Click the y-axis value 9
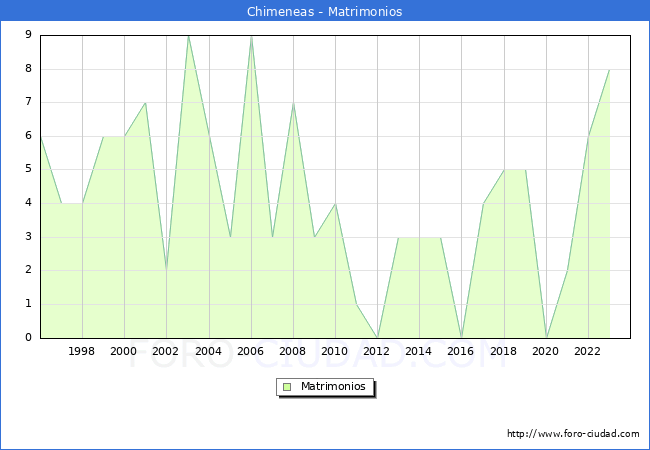 tap(28, 34)
